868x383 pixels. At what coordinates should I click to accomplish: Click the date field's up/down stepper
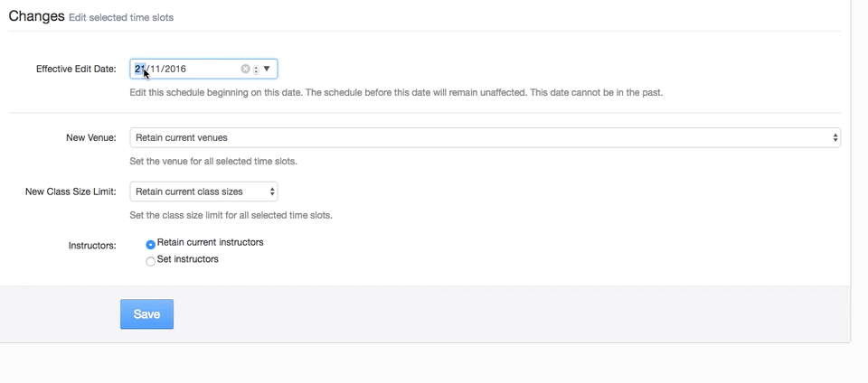pos(256,70)
